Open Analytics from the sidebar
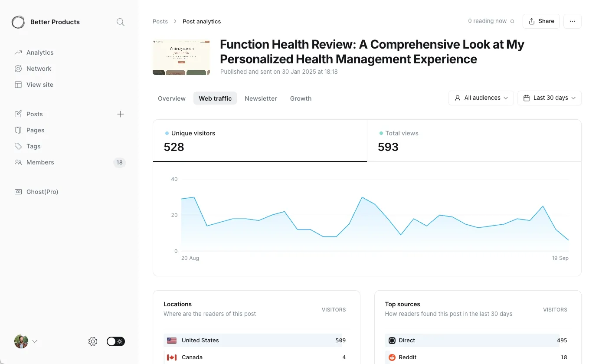 39,52
